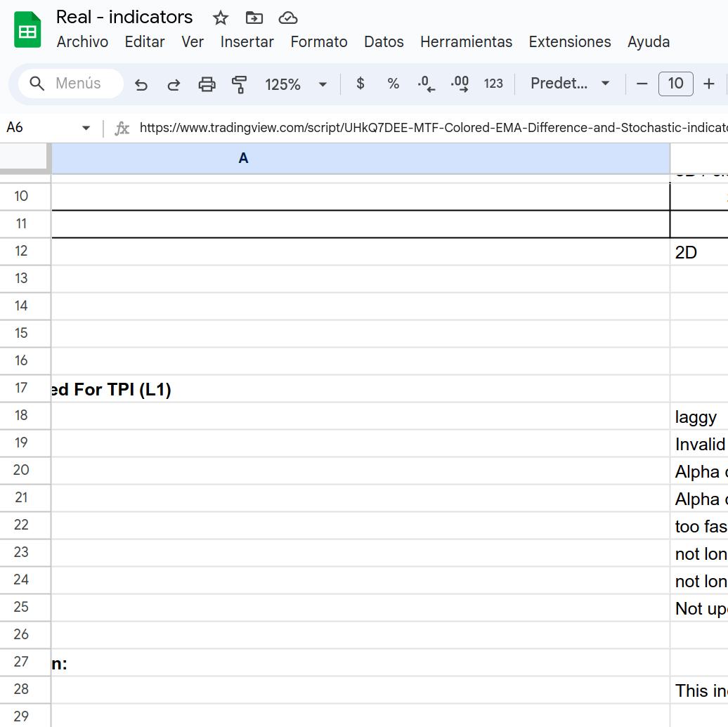Apply currency format with dollar icon

360,84
